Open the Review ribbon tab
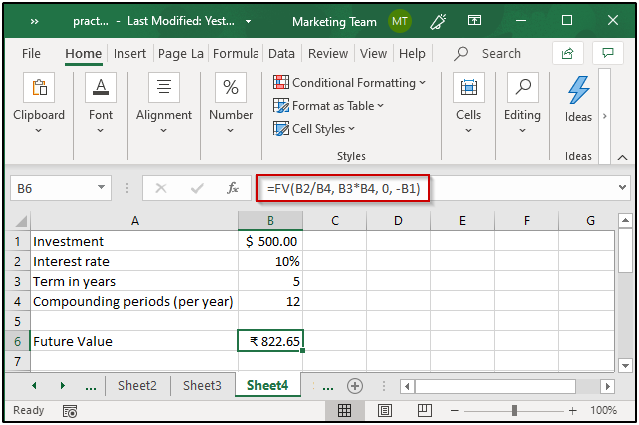Image resolution: width=639 pixels, height=425 pixels. 328,53
